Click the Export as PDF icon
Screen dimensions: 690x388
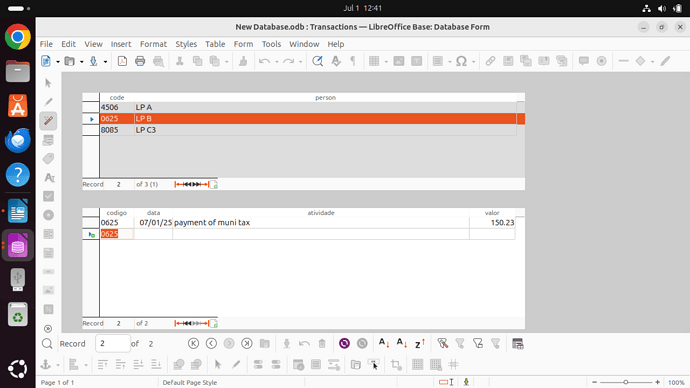pos(122,61)
